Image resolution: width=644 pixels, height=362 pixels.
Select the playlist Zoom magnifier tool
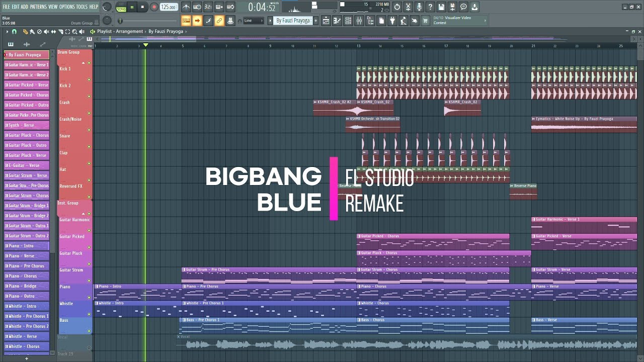pyautogui.click(x=74, y=31)
